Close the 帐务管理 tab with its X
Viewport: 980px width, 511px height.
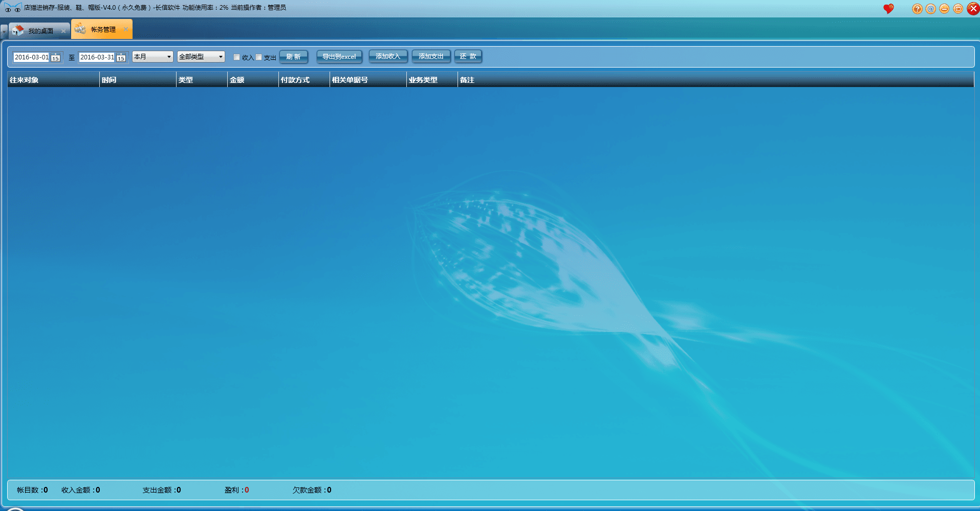[126, 29]
